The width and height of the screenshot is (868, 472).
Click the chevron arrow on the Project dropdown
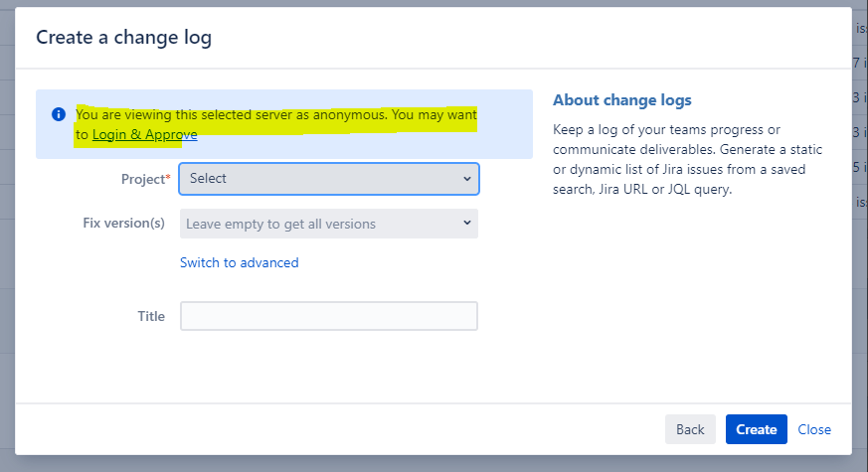(x=467, y=179)
